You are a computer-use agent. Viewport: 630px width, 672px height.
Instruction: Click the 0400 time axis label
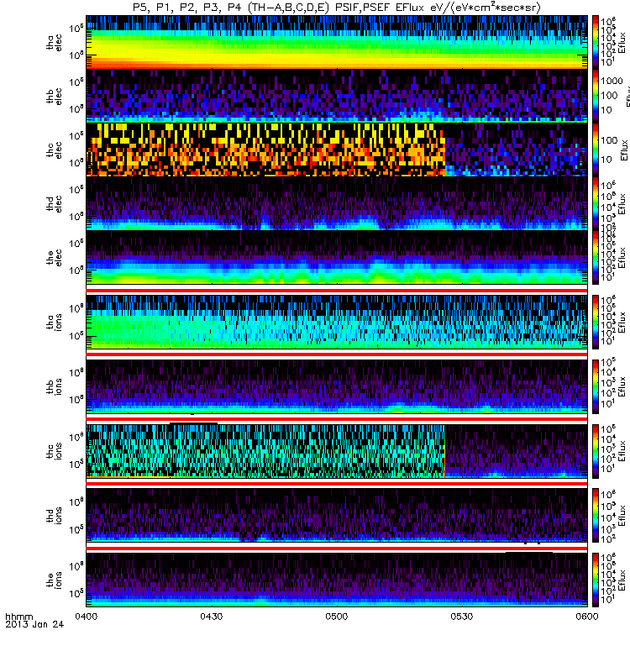click(x=87, y=617)
